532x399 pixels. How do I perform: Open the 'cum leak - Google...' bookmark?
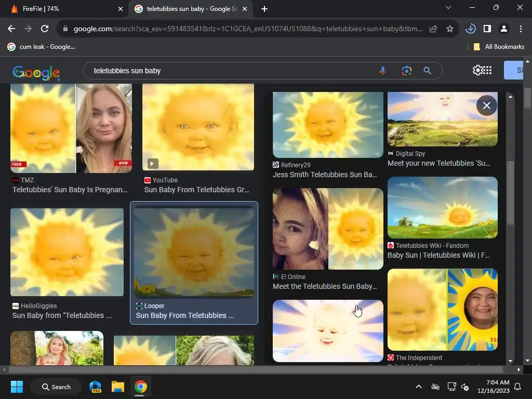(42, 47)
